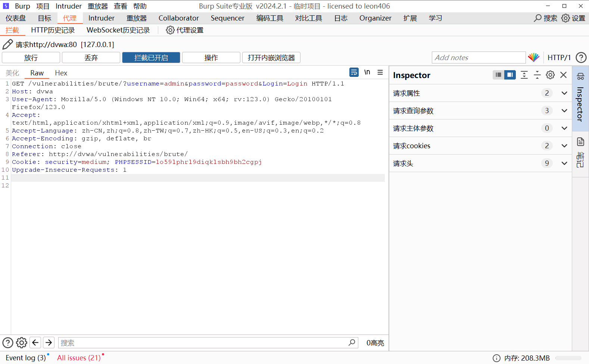Click the magnifier in search field
589x364 pixels.
pos(352,342)
